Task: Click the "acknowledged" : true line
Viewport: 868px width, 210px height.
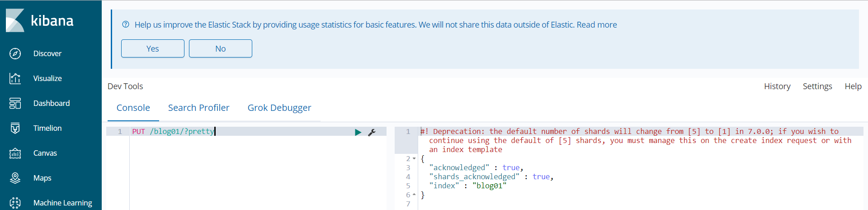Action: [x=476, y=167]
